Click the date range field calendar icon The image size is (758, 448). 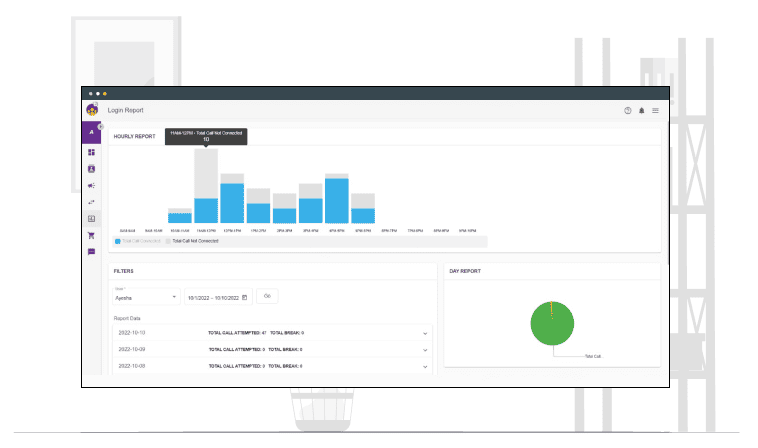[x=245, y=297]
